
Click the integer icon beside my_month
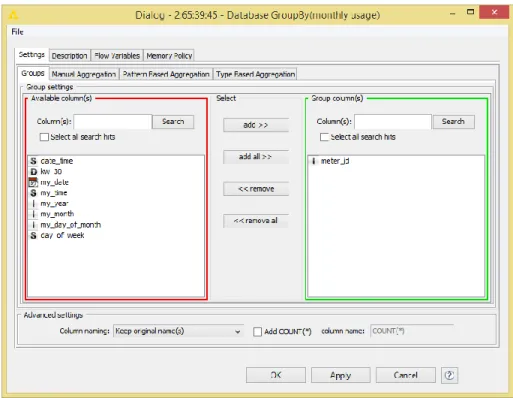coord(33,214)
